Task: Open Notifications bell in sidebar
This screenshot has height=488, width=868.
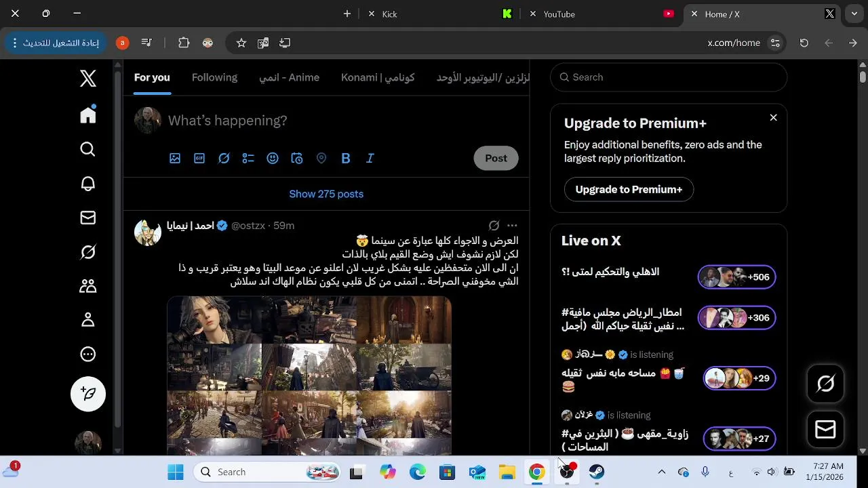Action: [x=88, y=184]
